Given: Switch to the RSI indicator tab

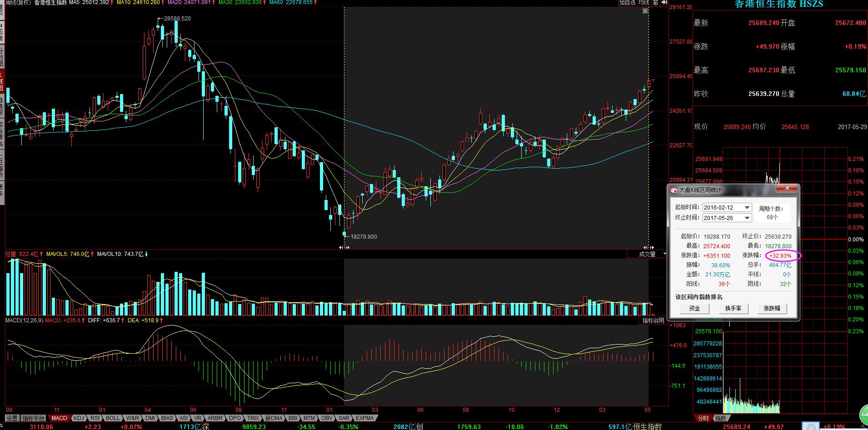Looking at the screenshot, I should [x=95, y=418].
